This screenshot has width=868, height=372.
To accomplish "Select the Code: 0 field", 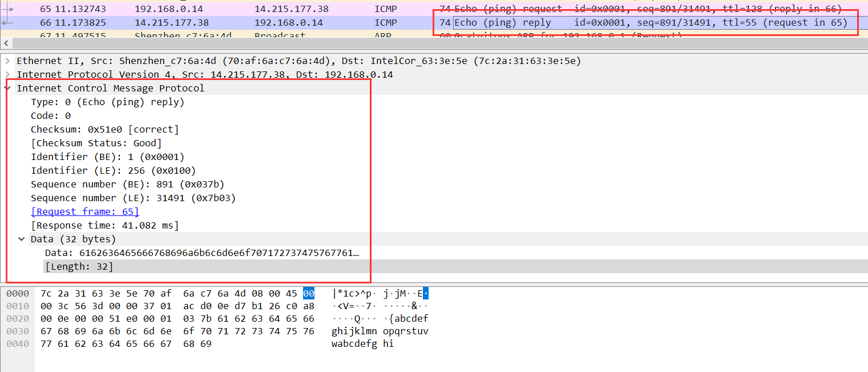I will point(51,115).
